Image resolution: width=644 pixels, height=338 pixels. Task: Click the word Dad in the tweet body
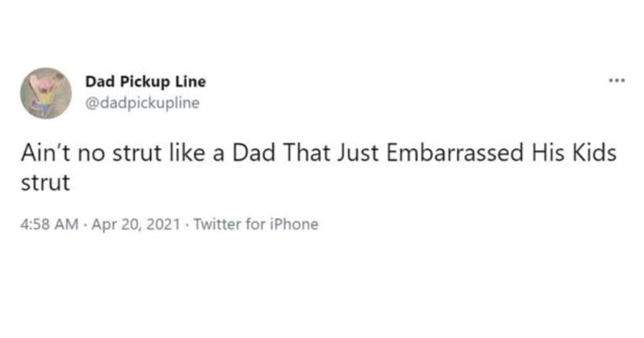pos(253,153)
